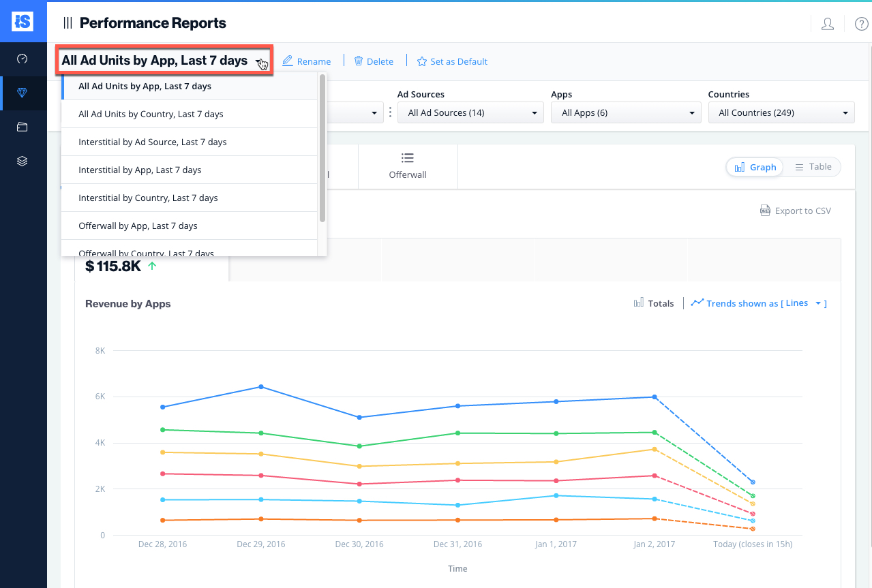The width and height of the screenshot is (872, 588).
Task: Toggle Totals display above the chart
Action: click(653, 303)
